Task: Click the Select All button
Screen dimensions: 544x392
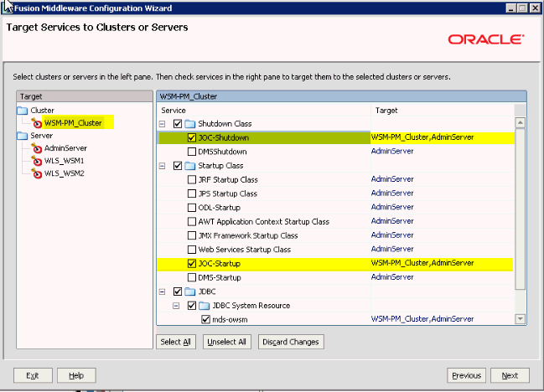Action: (176, 342)
